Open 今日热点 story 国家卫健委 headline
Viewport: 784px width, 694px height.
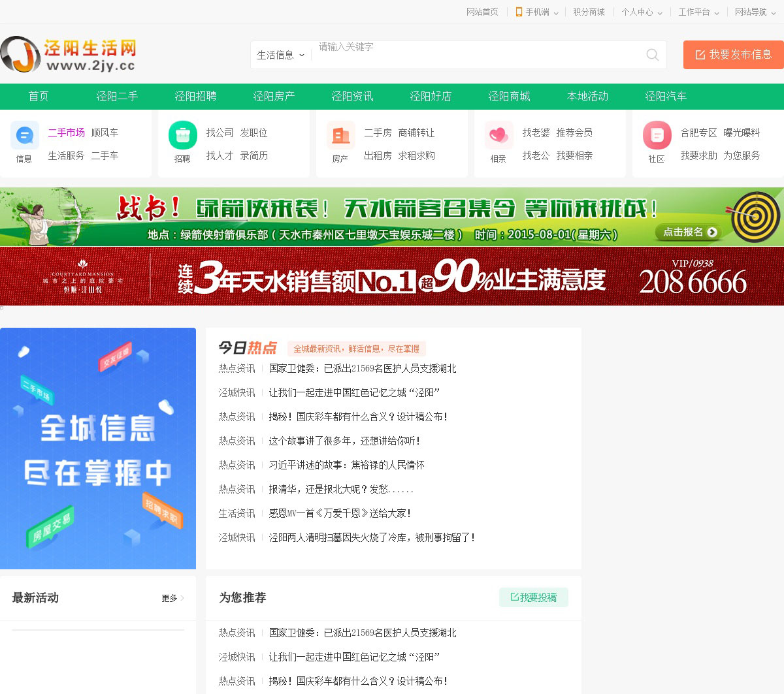(363, 368)
